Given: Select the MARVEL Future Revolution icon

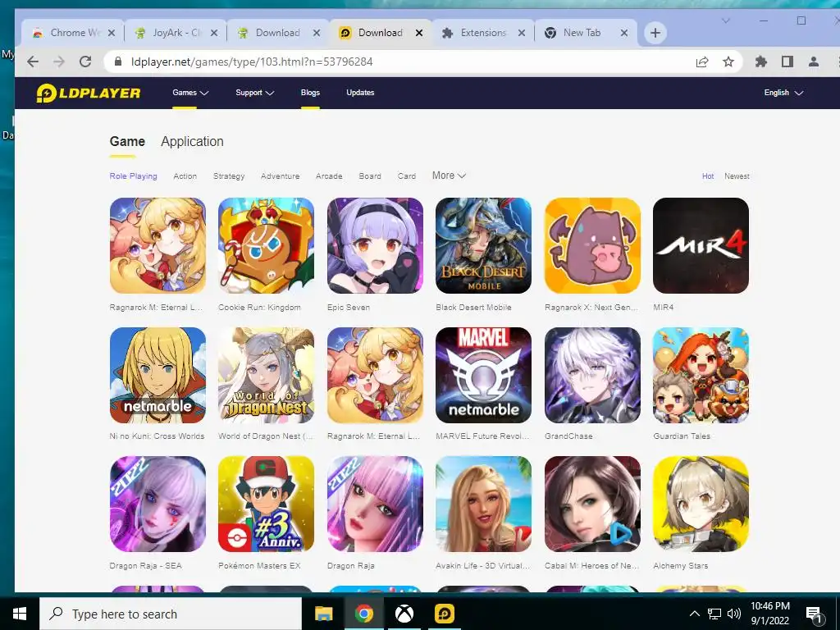Looking at the screenshot, I should pyautogui.click(x=484, y=375).
